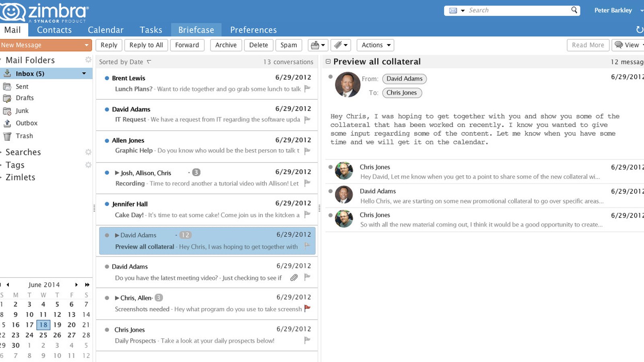Image resolution: width=644 pixels, height=362 pixels.
Task: Open the View dropdown menu
Action: point(629,45)
